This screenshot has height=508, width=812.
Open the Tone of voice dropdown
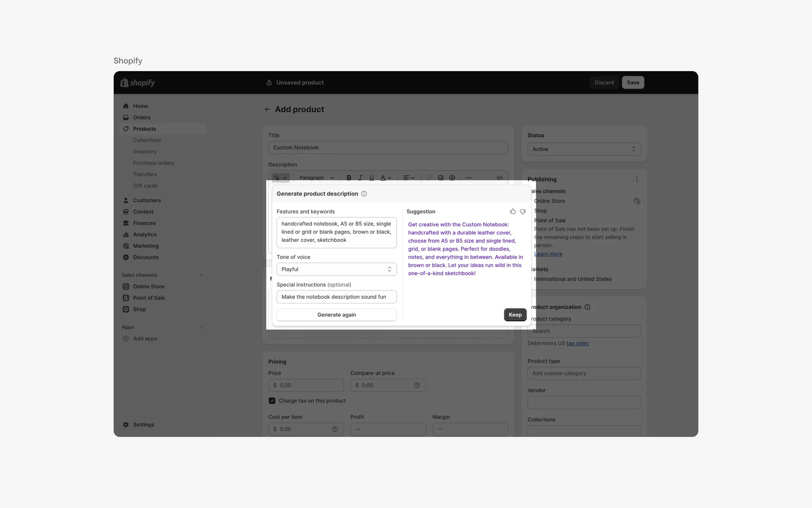[336, 269]
